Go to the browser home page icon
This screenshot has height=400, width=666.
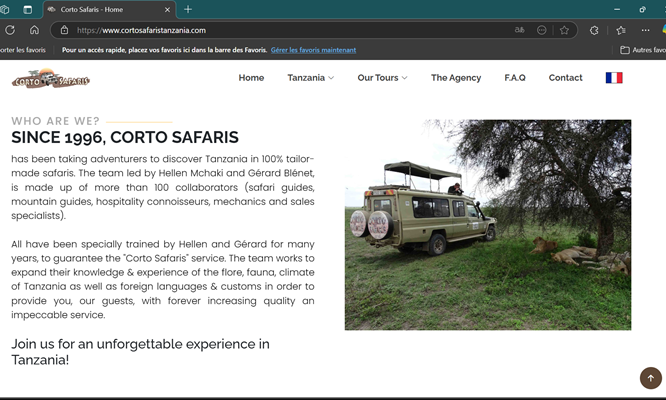click(x=34, y=30)
